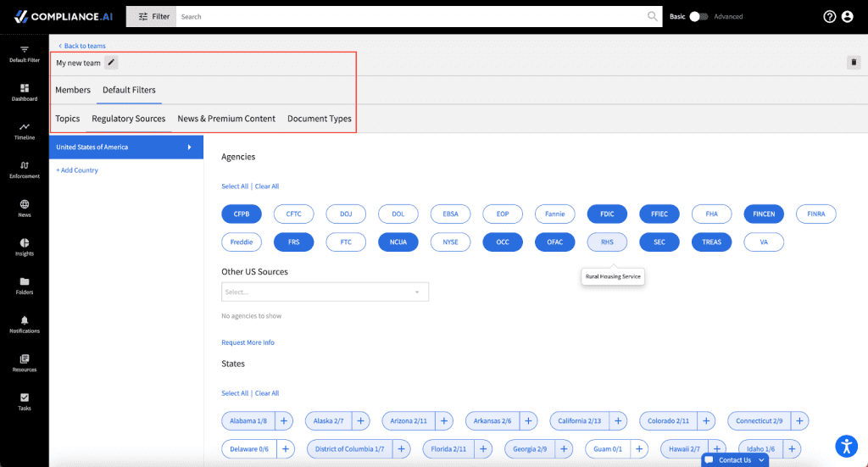Open the Regulatory Sources sub-tab
868x467 pixels.
tap(129, 119)
